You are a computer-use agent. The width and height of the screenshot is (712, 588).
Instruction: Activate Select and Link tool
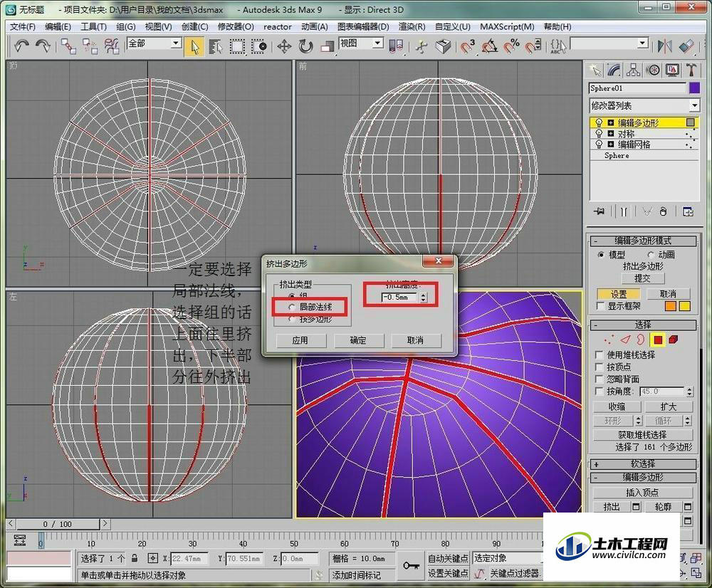[x=68, y=46]
